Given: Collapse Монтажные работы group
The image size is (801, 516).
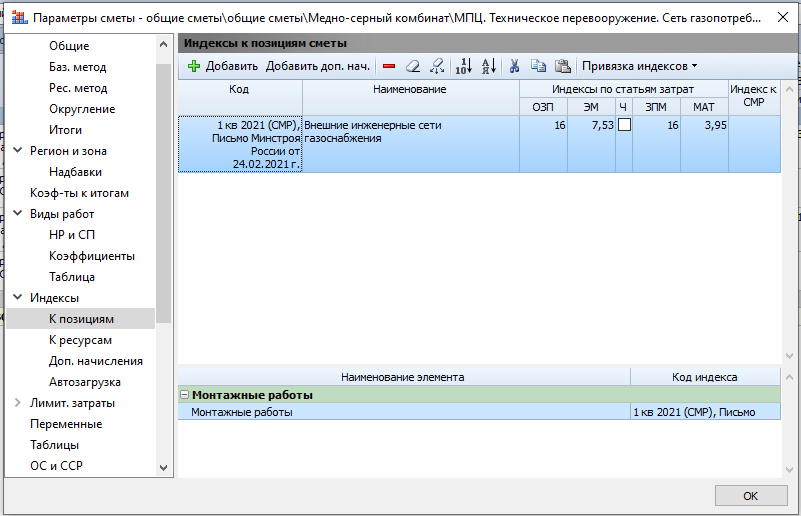Looking at the screenshot, I should point(185,395).
